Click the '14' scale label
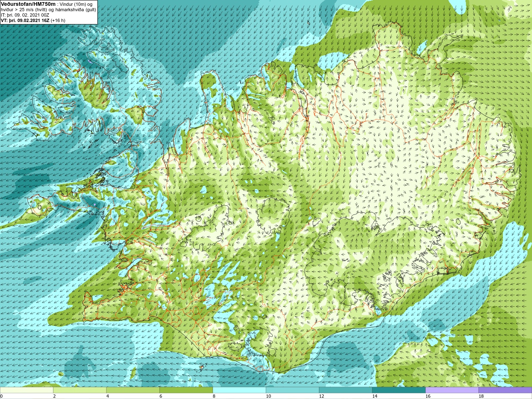532x399 pixels. (x=374, y=396)
